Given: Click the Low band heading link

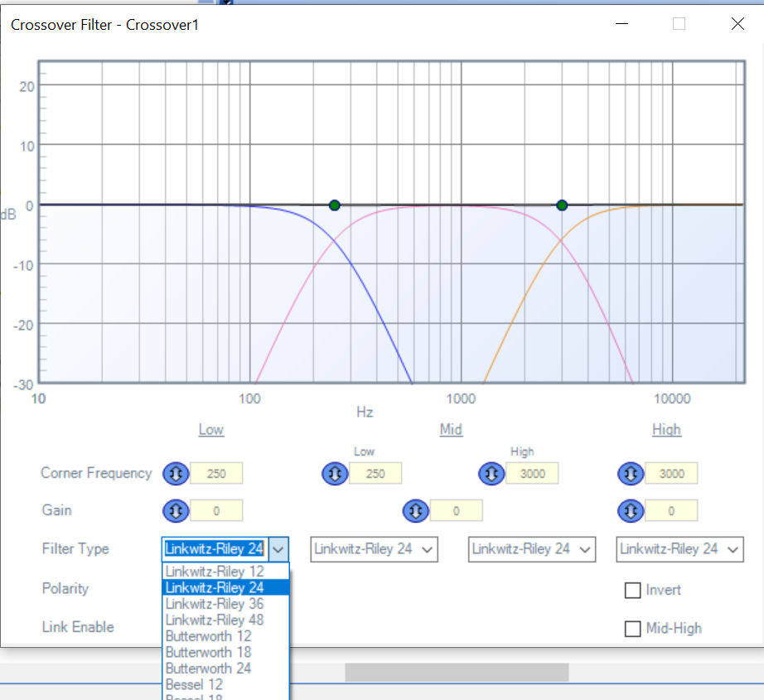Looking at the screenshot, I should (x=211, y=429).
